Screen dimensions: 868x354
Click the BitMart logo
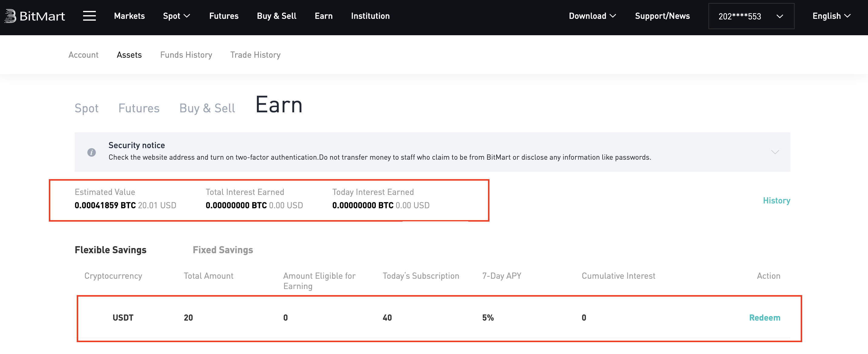pyautogui.click(x=34, y=16)
